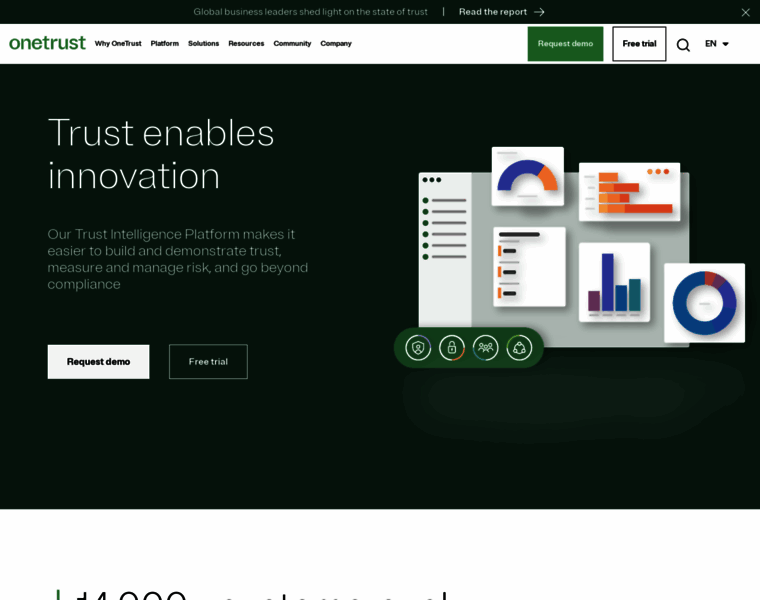Open the site search magnifier icon
Viewport: 760px width, 600px height.
click(683, 45)
